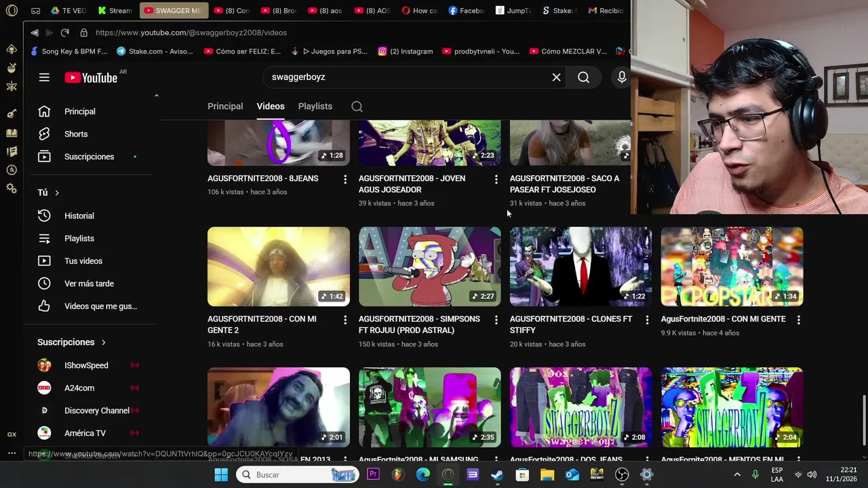Start voice search with the microphone
The height and width of the screenshot is (488, 868).
621,77
